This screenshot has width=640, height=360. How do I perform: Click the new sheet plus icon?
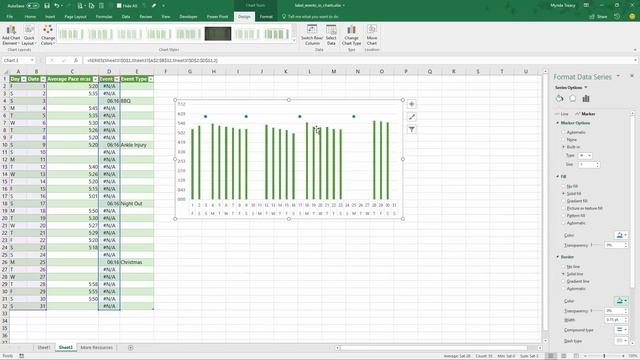pyautogui.click(x=131, y=348)
